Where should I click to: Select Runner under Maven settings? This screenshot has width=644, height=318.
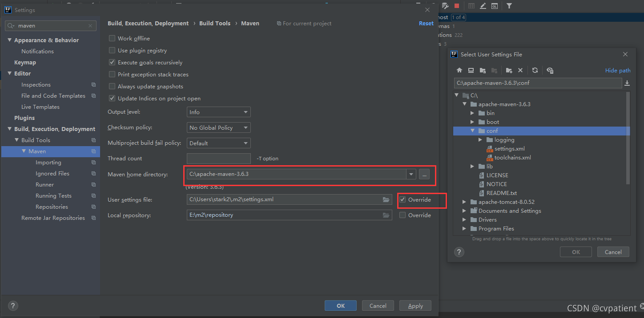pos(44,185)
